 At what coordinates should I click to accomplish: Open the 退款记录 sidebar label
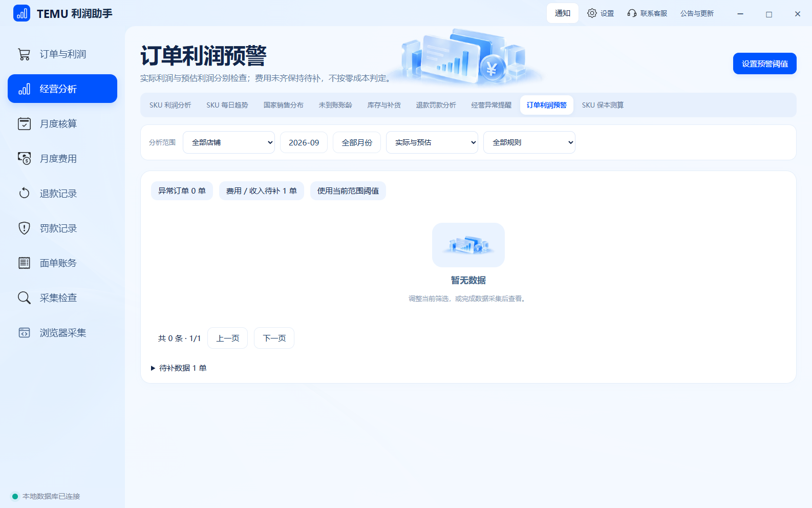point(58,194)
